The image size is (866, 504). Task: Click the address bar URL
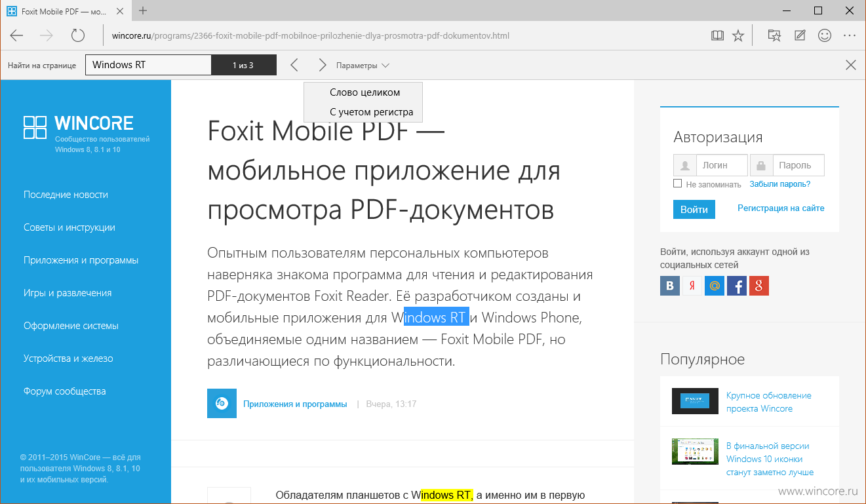[x=310, y=35]
